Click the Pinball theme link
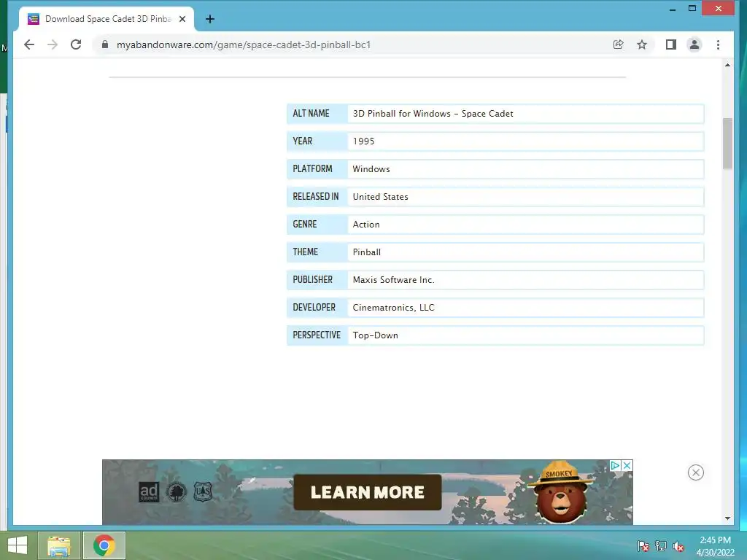This screenshot has height=560, width=747. point(366,252)
